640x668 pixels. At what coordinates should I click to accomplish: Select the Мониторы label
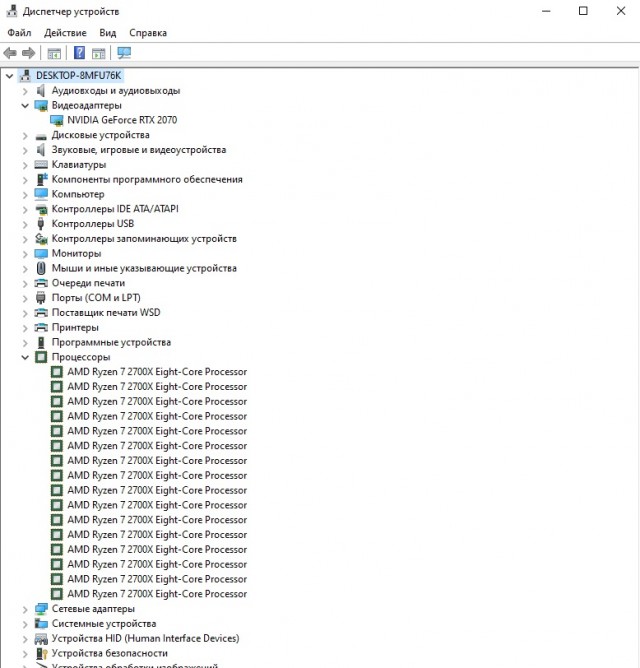(x=76, y=253)
